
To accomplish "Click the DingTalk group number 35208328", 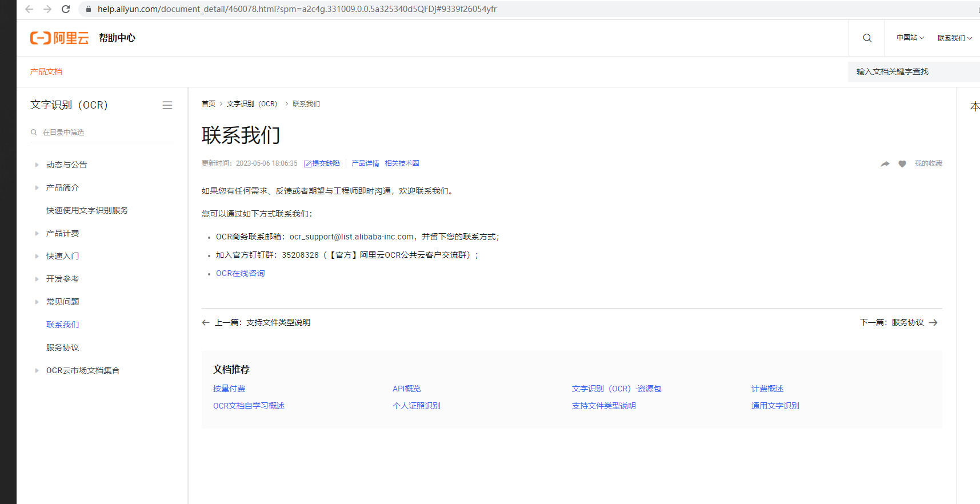I will point(300,255).
